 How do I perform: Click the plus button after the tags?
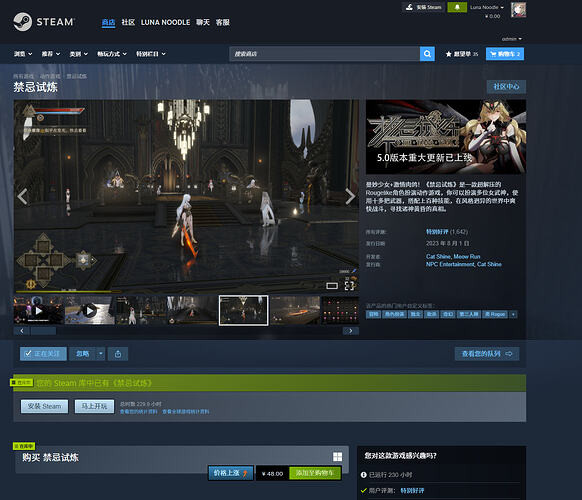tap(513, 314)
